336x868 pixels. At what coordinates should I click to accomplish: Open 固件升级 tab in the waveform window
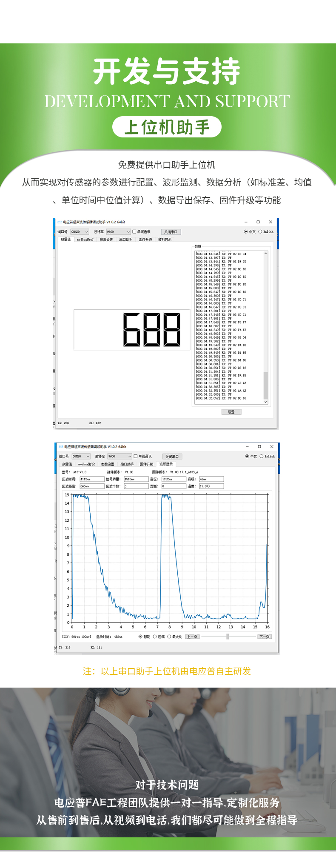pyautogui.click(x=146, y=464)
